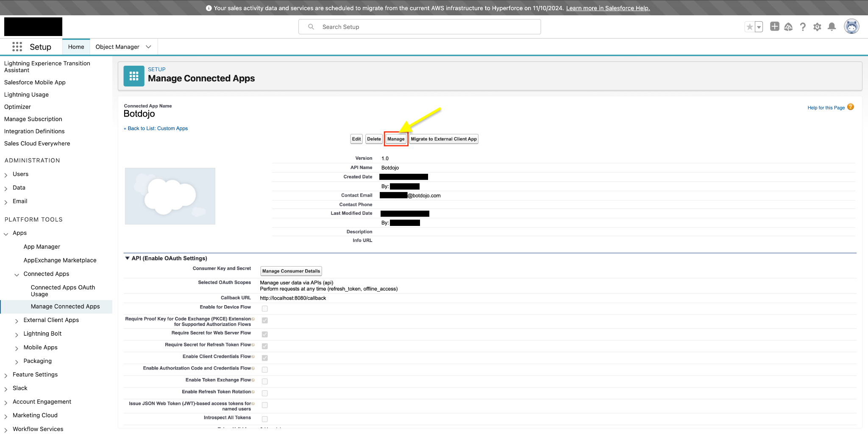Open App Manager in the sidebar
This screenshot has height=434, width=868.
[x=42, y=247]
